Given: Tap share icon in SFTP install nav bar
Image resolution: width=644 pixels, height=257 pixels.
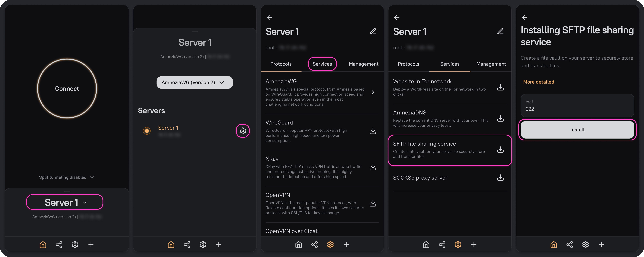Looking at the screenshot, I should [570, 245].
